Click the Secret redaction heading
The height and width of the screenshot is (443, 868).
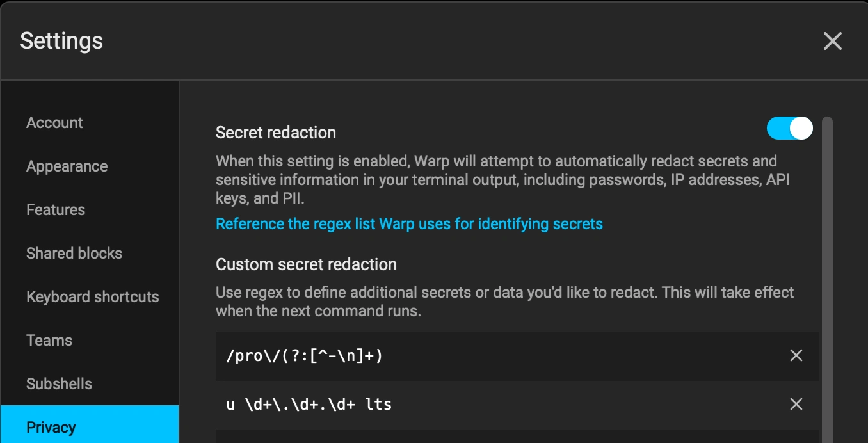coord(276,133)
